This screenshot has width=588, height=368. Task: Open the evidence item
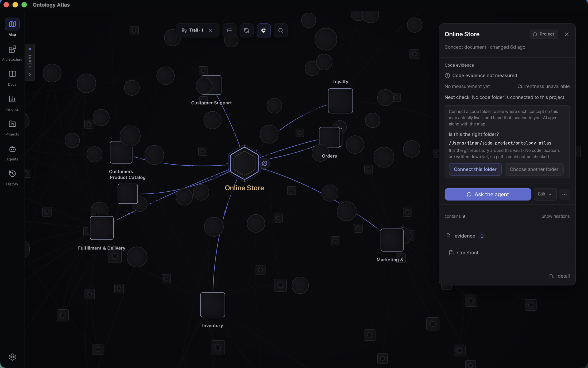pyautogui.click(x=507, y=236)
